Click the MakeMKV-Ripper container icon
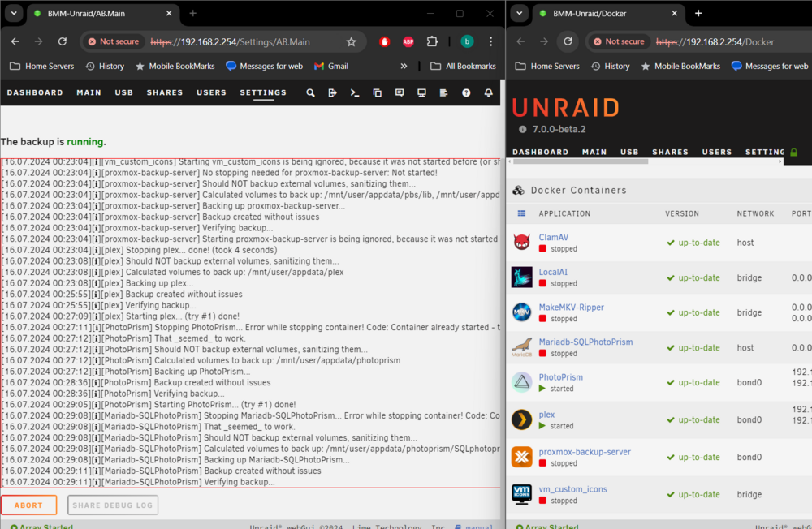This screenshot has height=529, width=812. click(x=521, y=312)
